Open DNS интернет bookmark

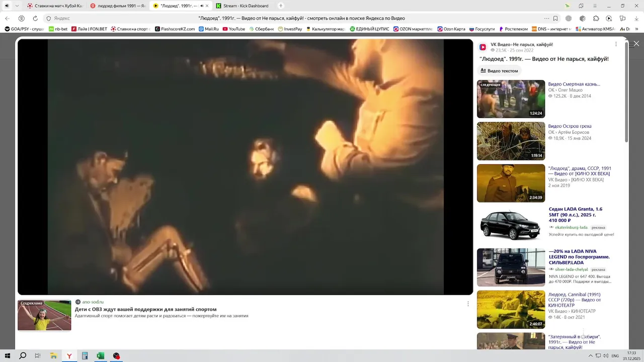pos(551,29)
